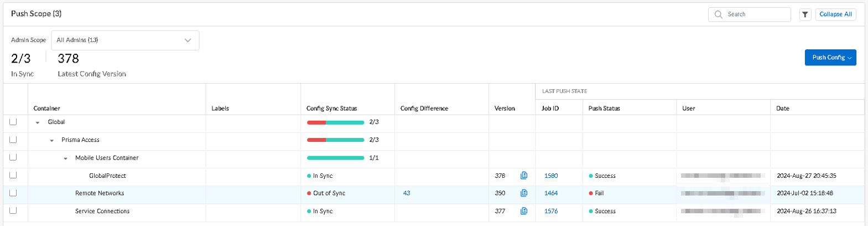Viewport: 868px width, 226px height.
Task: Open failed job ID 1464 link
Action: click(x=551, y=193)
